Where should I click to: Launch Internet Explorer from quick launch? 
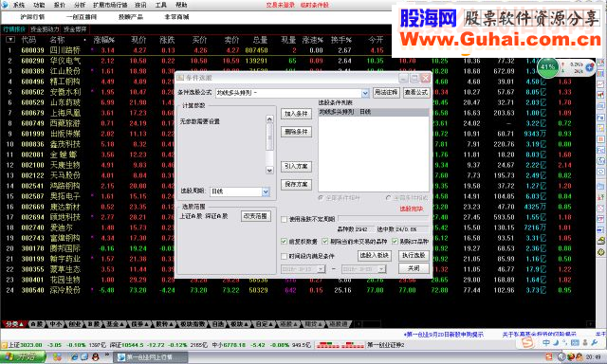tap(74, 356)
